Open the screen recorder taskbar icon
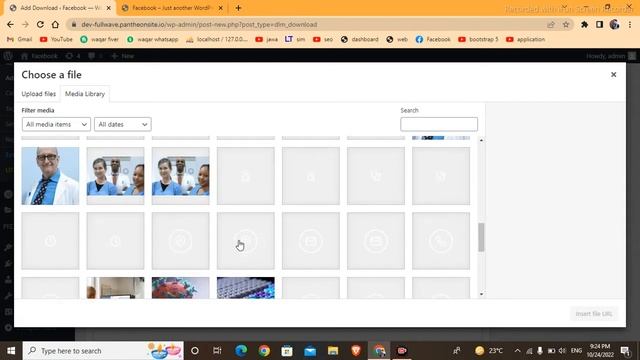Screen dimensions: 640x360 click(x=402, y=351)
